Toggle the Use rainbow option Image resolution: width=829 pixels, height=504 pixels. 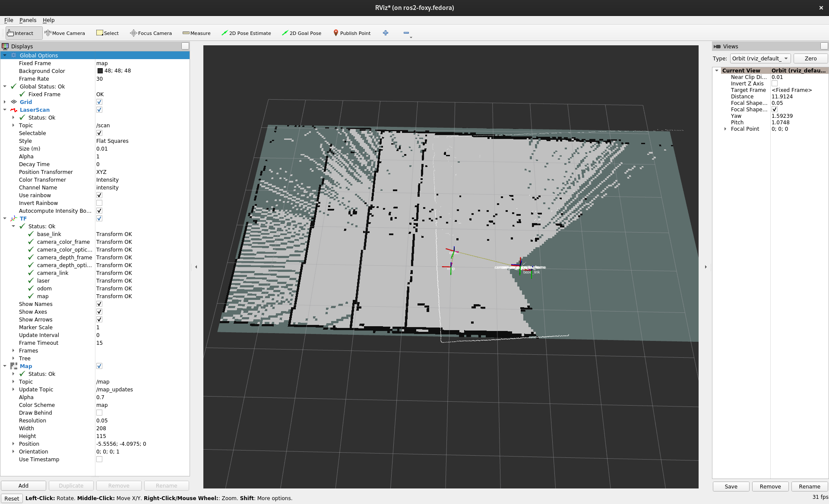(x=99, y=195)
